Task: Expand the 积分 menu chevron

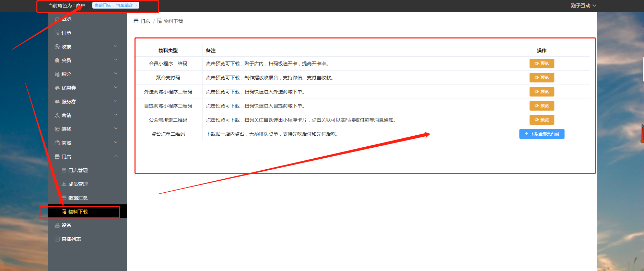Action: pos(116,74)
